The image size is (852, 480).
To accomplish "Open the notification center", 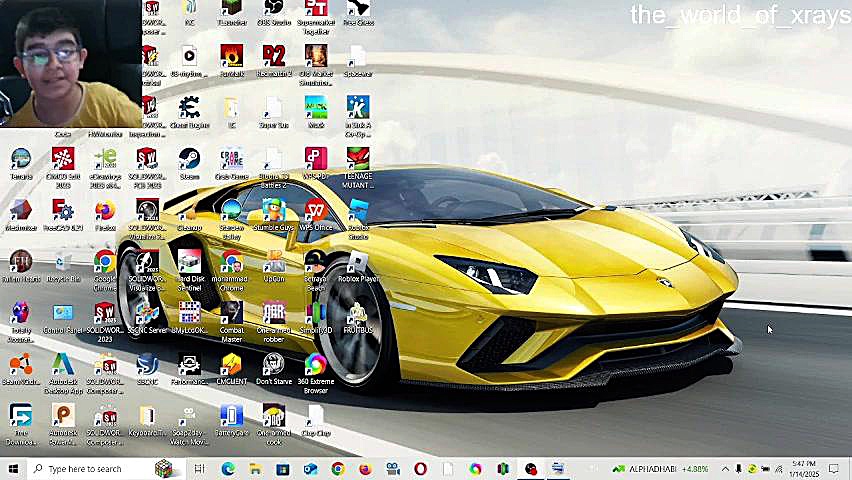I will pos(834,469).
